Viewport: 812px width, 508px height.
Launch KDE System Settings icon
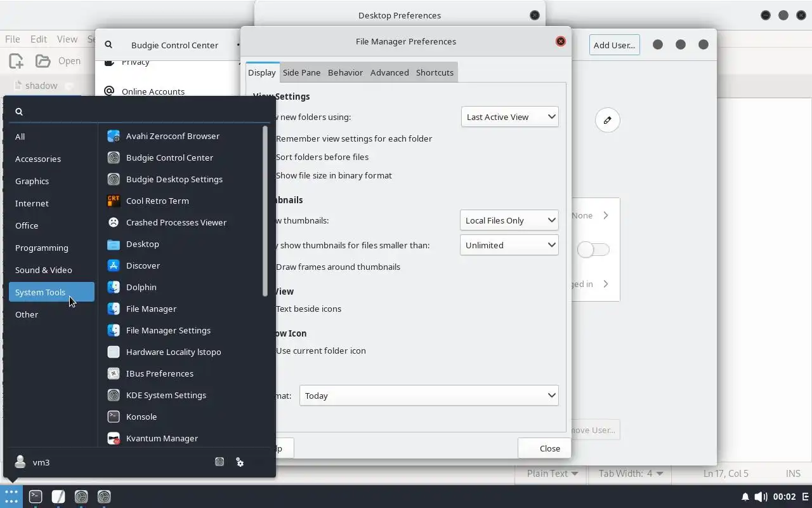pyautogui.click(x=114, y=395)
